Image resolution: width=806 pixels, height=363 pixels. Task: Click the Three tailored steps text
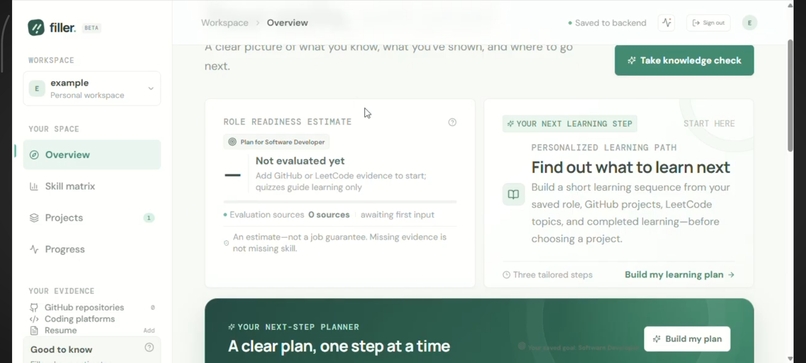click(x=553, y=275)
